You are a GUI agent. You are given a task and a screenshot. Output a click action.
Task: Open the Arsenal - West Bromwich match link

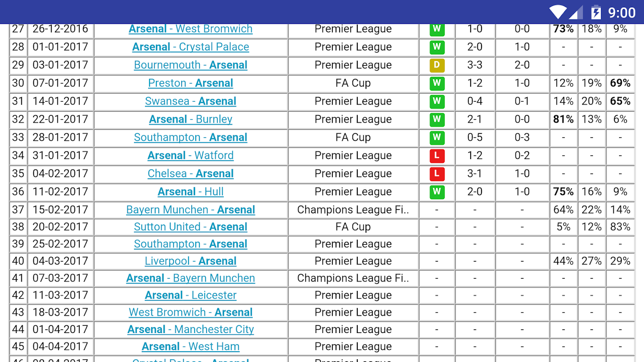pos(191,29)
